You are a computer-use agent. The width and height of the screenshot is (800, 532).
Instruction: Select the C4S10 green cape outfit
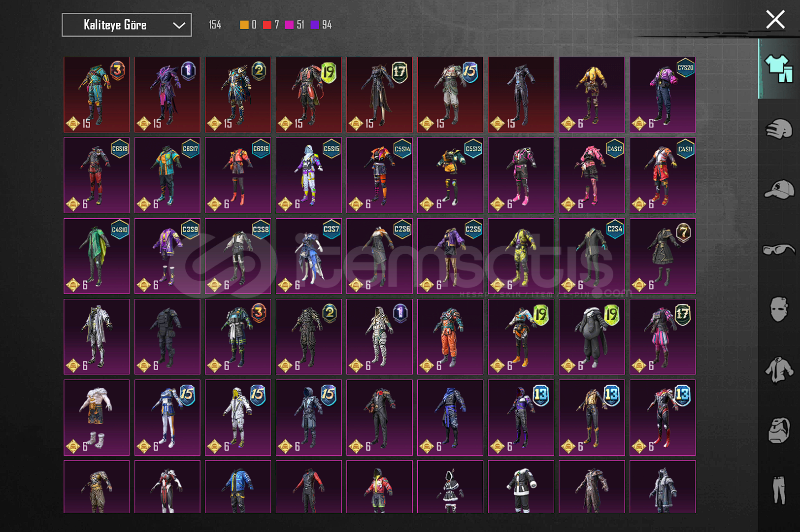(97, 256)
